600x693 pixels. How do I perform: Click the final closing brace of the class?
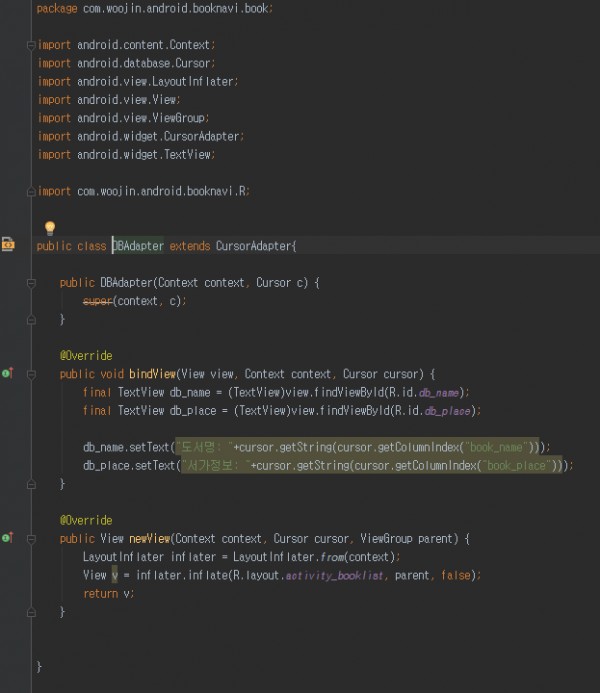tap(39, 666)
